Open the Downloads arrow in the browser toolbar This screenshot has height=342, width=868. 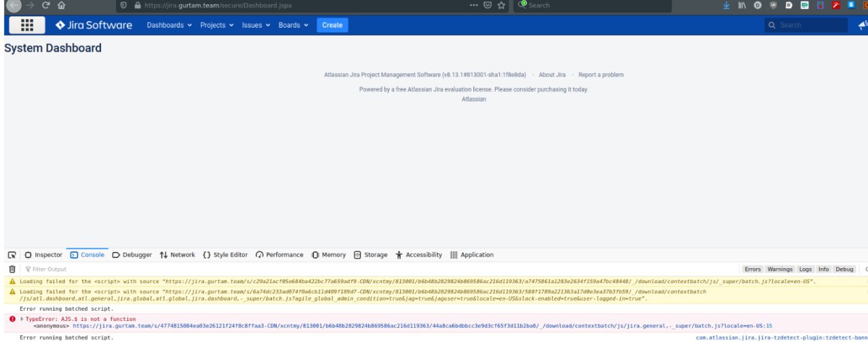click(x=726, y=5)
